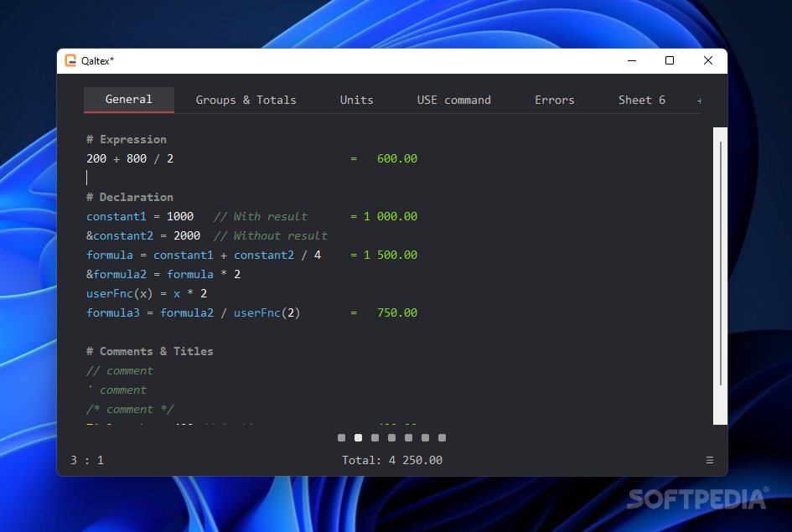This screenshot has width=792, height=532.
Task: Select the sixth page indicator dot
Action: pos(425,437)
